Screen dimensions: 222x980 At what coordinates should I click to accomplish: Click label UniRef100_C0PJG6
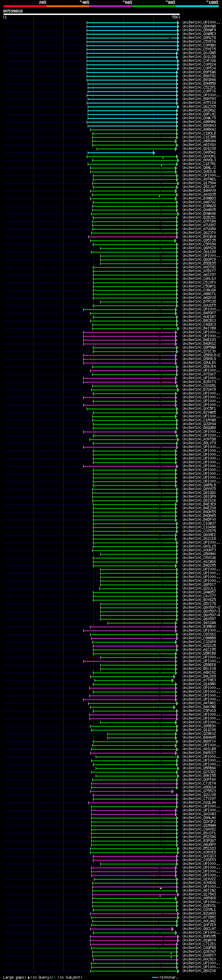point(199,60)
